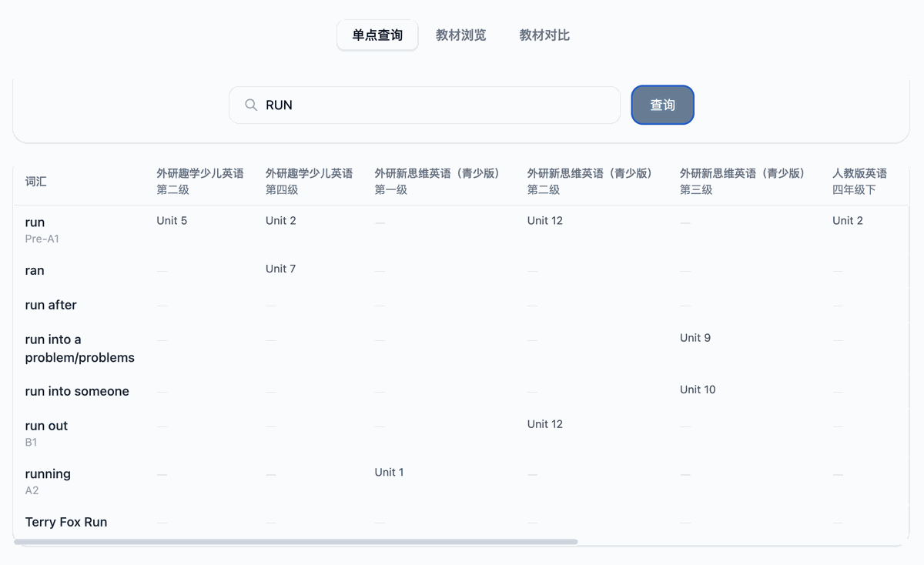Click the A2 label under running
Screen dimensions: 924x565
(32, 490)
